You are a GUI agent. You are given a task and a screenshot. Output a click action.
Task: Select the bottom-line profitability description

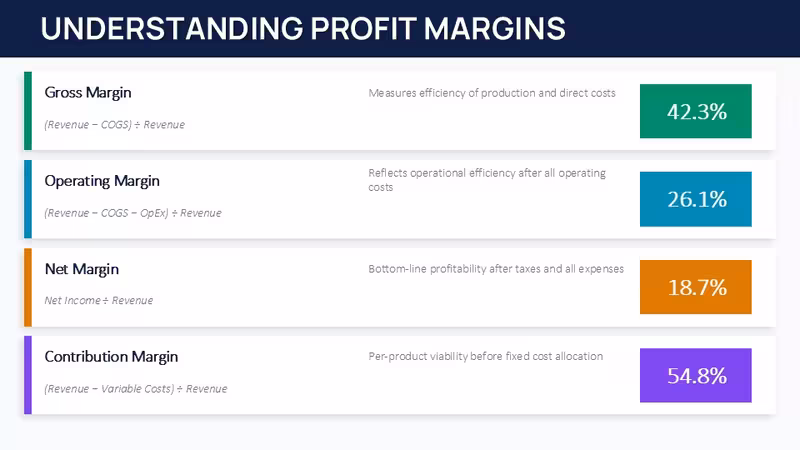tap(496, 269)
